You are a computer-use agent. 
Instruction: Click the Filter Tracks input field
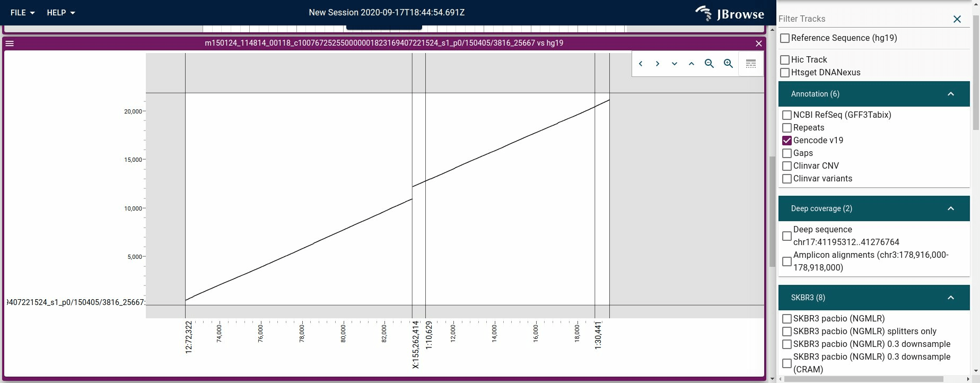tap(863, 19)
